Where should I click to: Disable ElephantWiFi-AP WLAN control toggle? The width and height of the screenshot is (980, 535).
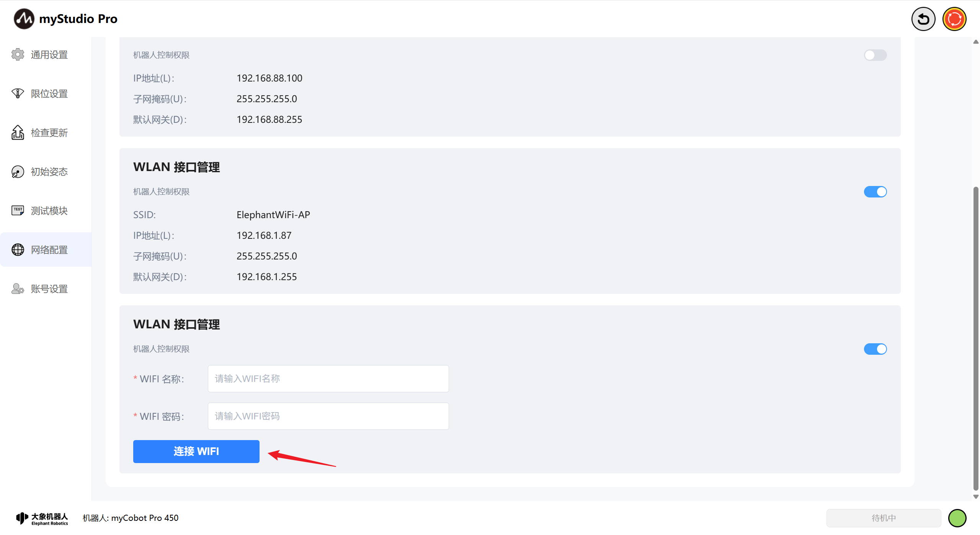(x=875, y=192)
